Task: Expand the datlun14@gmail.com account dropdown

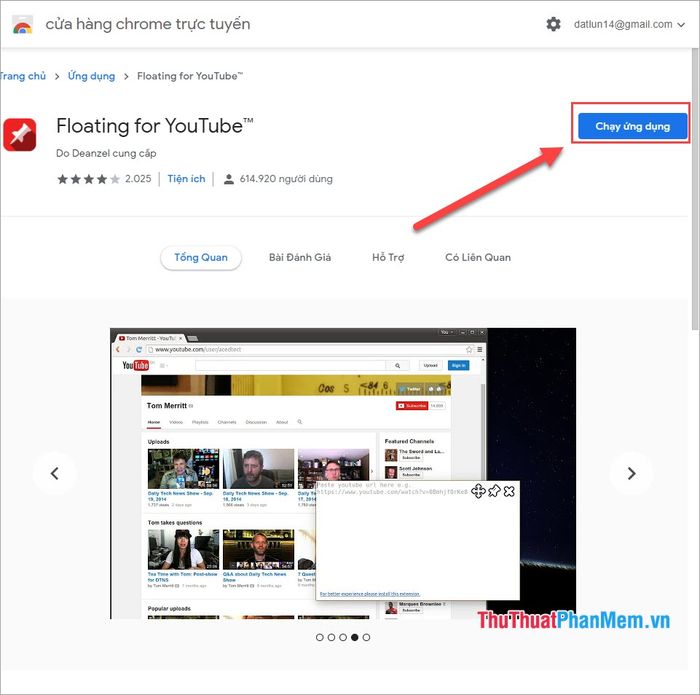Action: tap(629, 25)
